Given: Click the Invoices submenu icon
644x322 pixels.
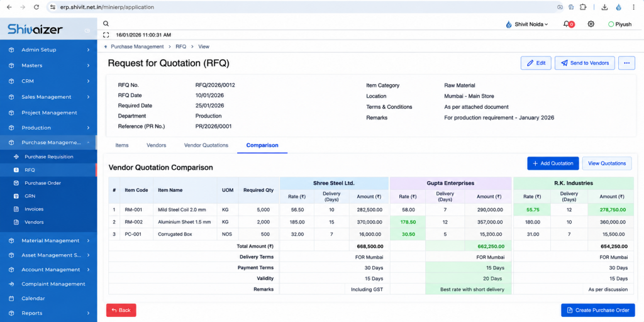Looking at the screenshot, I should coord(16,209).
